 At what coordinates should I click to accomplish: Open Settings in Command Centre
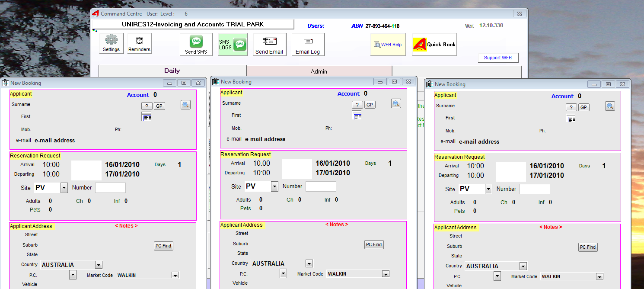click(x=112, y=44)
